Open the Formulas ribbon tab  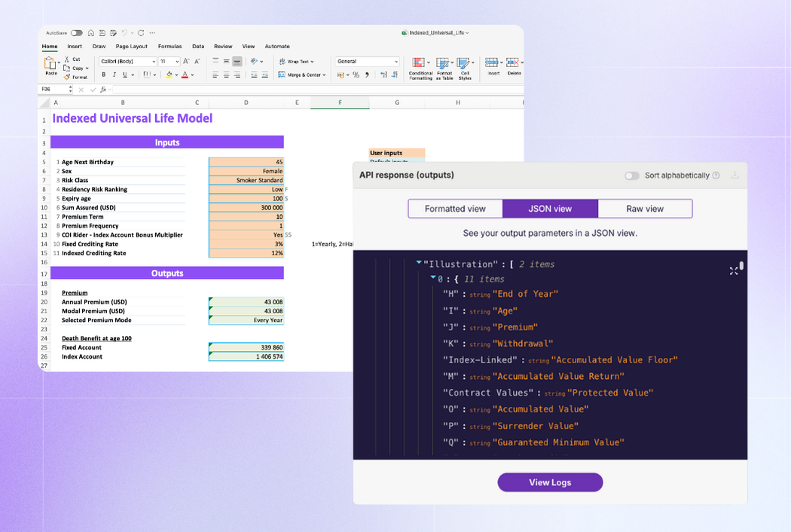pyautogui.click(x=169, y=47)
